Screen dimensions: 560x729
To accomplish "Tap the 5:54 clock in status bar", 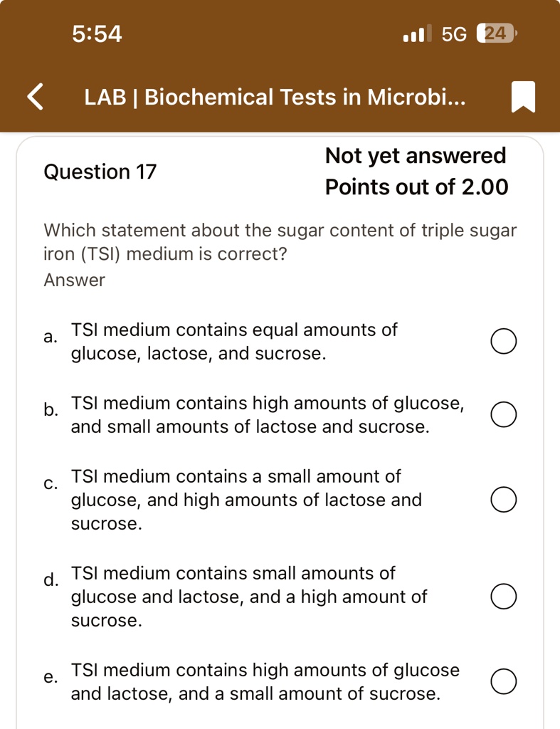I will pos(97,33).
